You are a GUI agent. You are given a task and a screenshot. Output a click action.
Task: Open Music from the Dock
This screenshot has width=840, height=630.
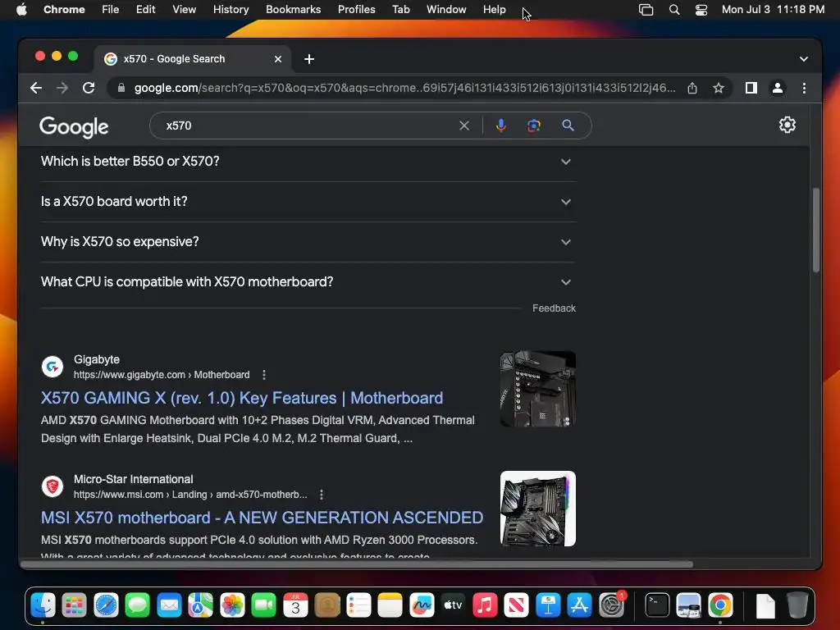point(485,606)
